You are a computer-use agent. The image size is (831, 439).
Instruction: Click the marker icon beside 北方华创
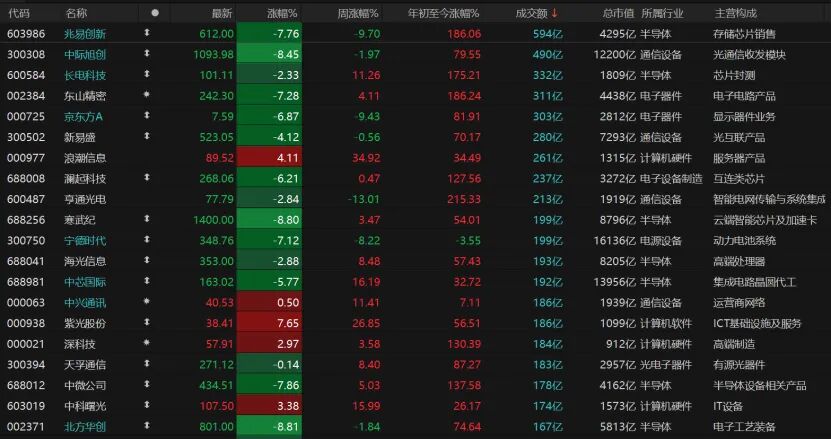point(147,426)
